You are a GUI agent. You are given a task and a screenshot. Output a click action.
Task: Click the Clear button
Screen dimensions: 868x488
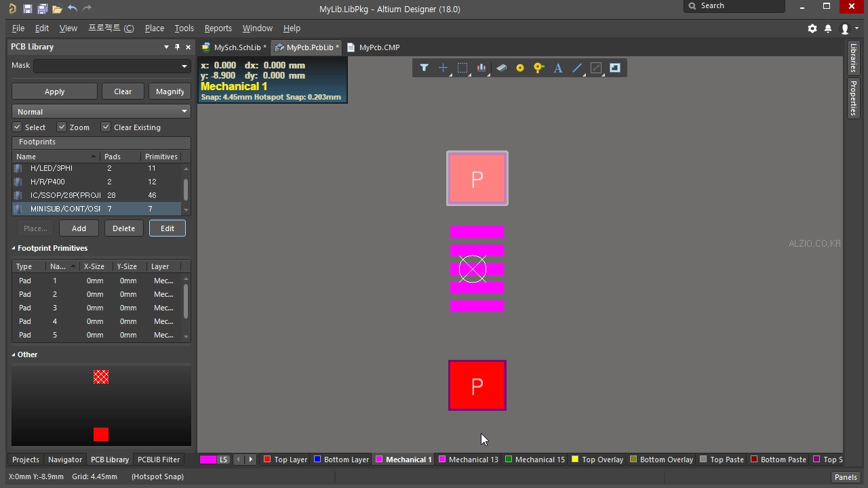coord(123,91)
